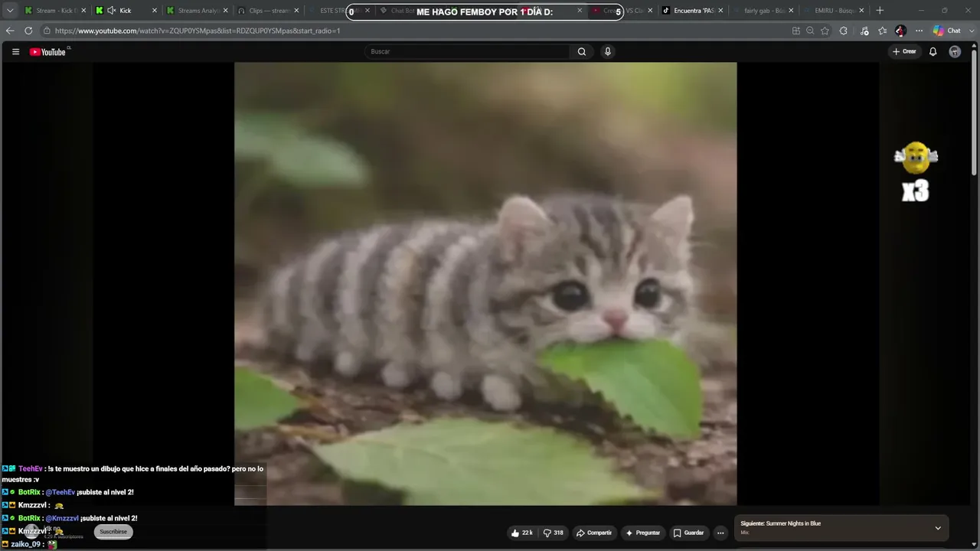Go back using the browser arrow
The height and width of the screenshot is (551, 980).
click(10, 31)
